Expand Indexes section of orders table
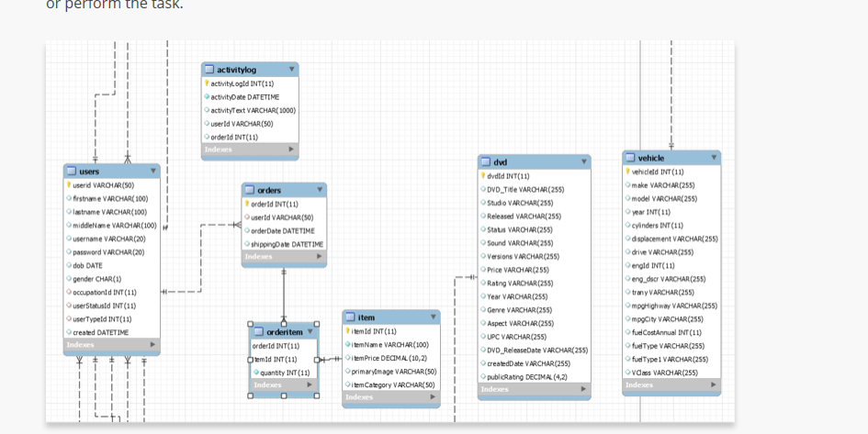Image resolution: width=868 pixels, height=434 pixels. click(319, 257)
